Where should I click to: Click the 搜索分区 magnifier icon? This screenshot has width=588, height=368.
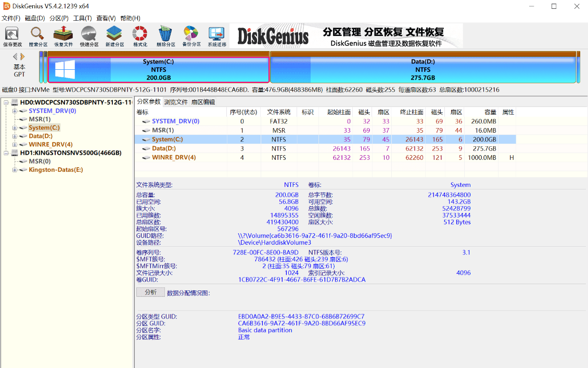point(38,35)
